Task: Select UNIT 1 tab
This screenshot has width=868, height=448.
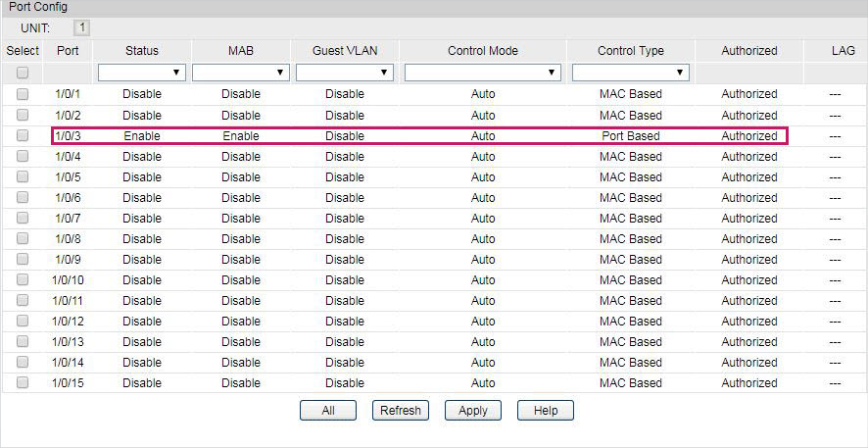Action: 82,27
